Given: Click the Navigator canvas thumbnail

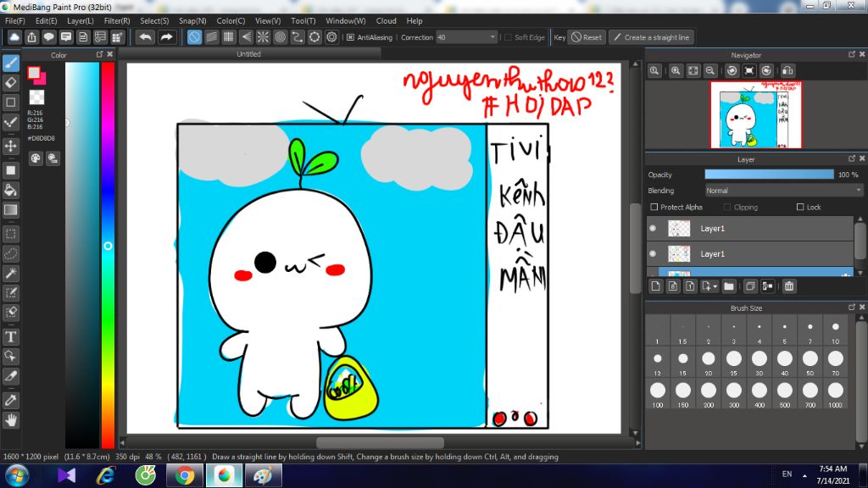Looking at the screenshot, I should [x=756, y=115].
